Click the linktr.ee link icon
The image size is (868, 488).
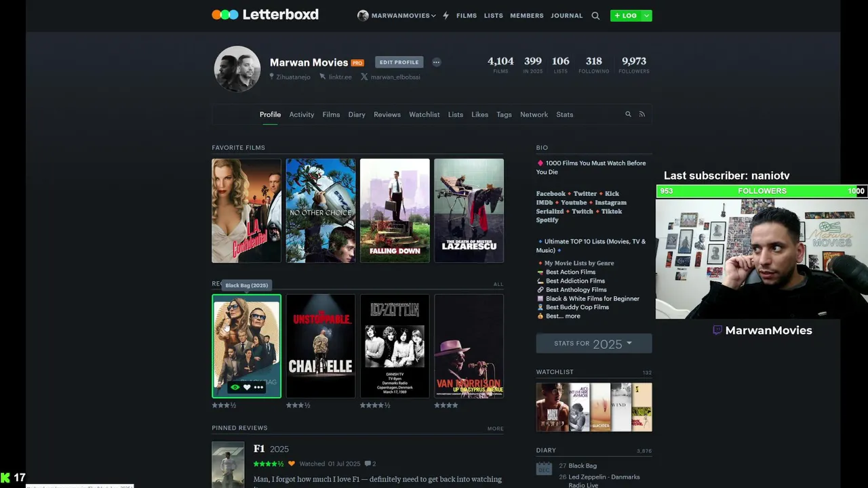(x=323, y=77)
